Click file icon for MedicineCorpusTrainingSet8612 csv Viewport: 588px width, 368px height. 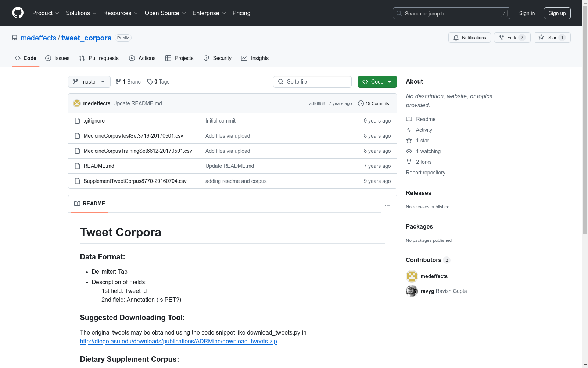77,151
